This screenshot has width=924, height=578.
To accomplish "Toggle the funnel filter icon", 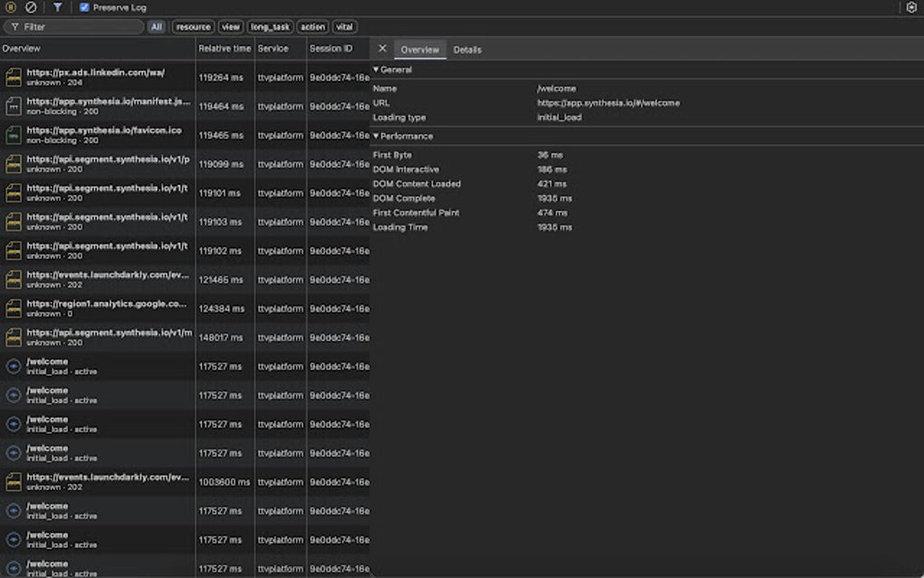I will [x=57, y=7].
